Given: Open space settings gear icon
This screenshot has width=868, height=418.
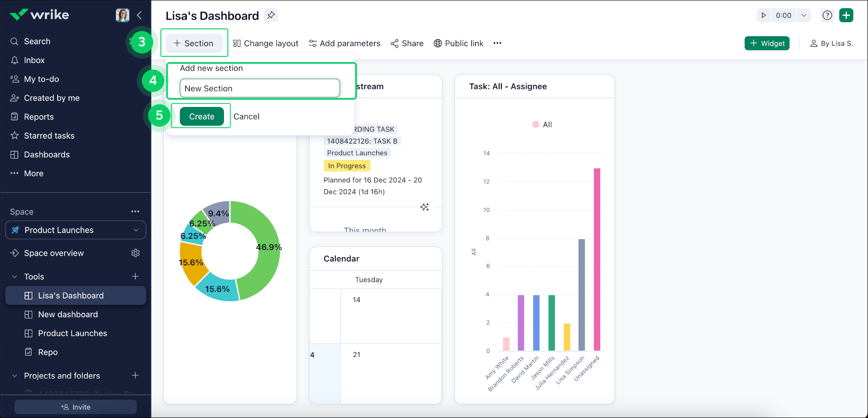Looking at the screenshot, I should pyautogui.click(x=135, y=253).
